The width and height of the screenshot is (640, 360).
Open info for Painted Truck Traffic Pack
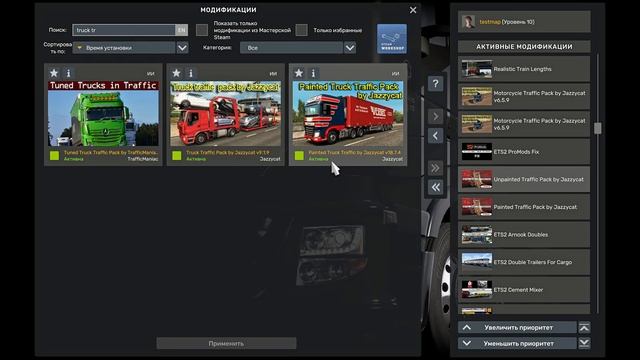pos(313,73)
